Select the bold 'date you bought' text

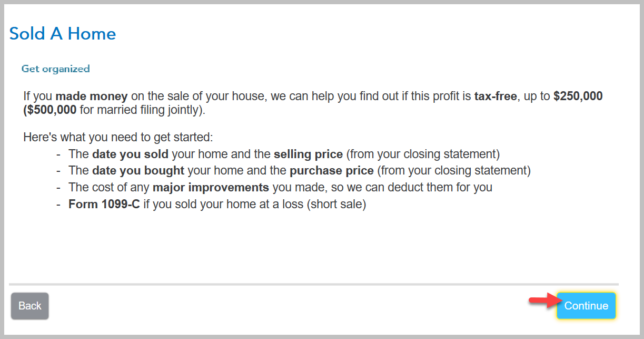click(138, 171)
